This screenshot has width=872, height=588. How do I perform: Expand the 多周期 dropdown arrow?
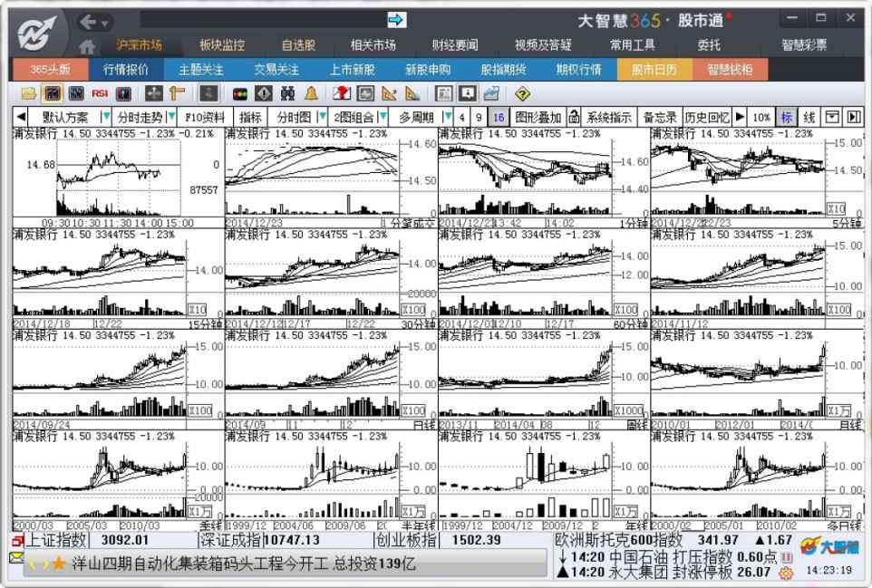click(447, 117)
